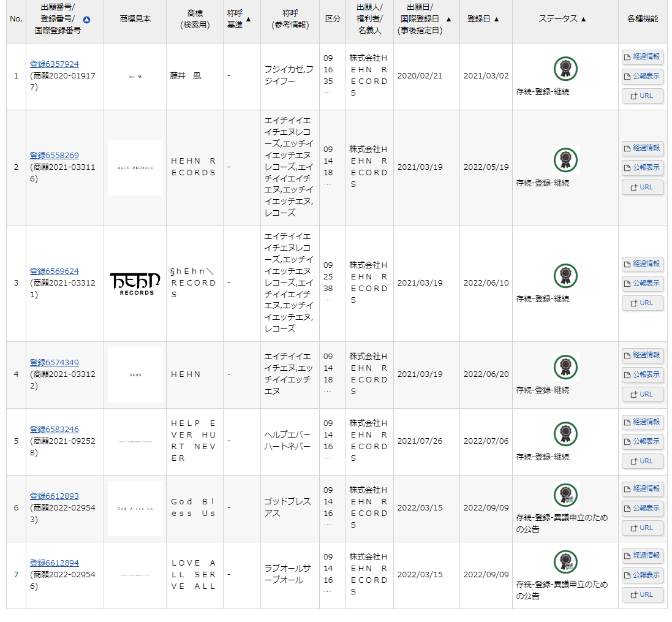Screen dimensions: 672x622
Task: Select the 藤井 風 trademark name cell
Action: pos(195,77)
